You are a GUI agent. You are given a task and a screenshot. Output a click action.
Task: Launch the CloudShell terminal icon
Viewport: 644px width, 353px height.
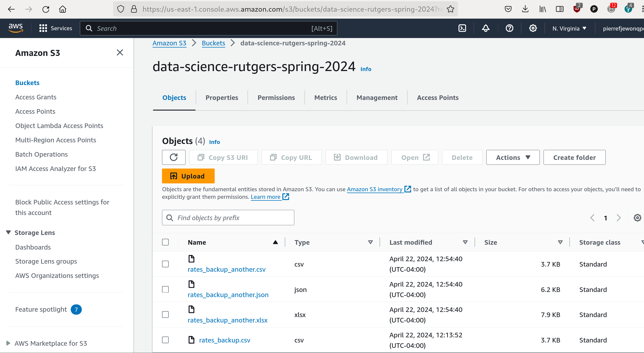pyautogui.click(x=462, y=28)
